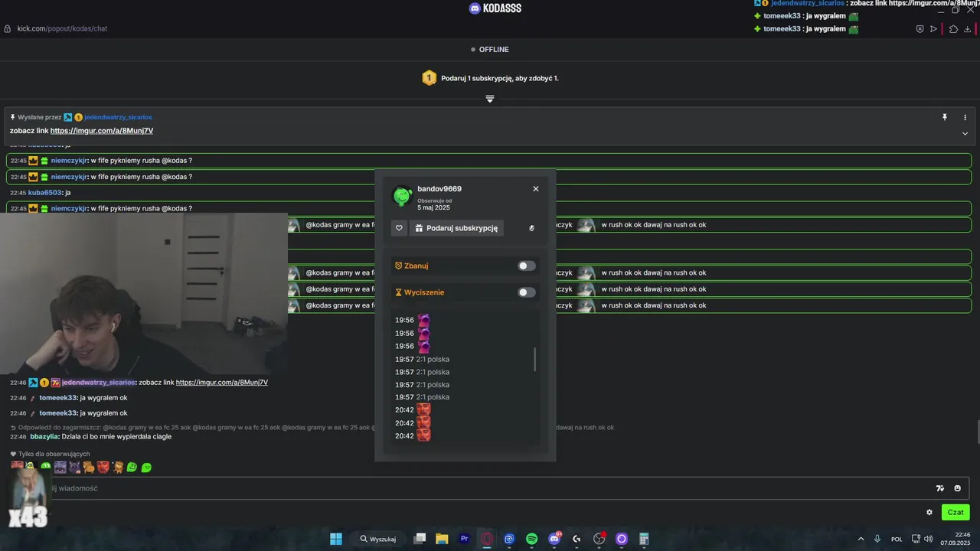Click the user card message history scrollbar

(x=534, y=360)
